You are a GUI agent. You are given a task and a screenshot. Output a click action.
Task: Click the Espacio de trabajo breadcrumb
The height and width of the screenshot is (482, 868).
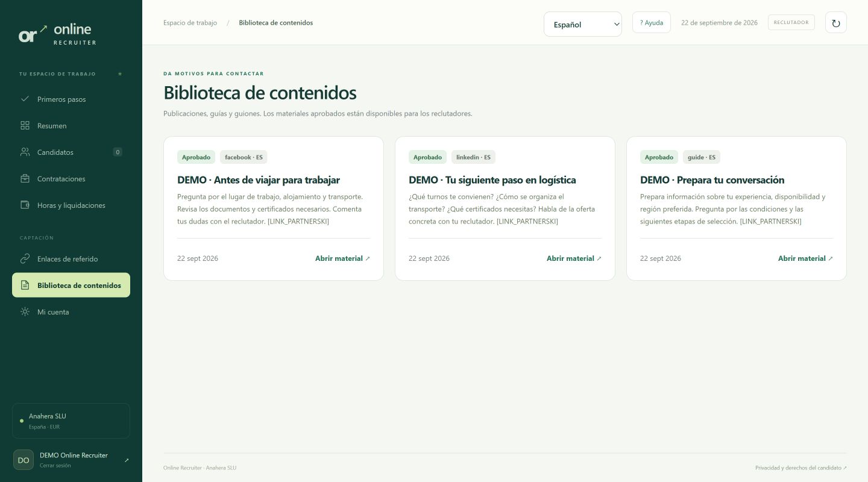(190, 23)
